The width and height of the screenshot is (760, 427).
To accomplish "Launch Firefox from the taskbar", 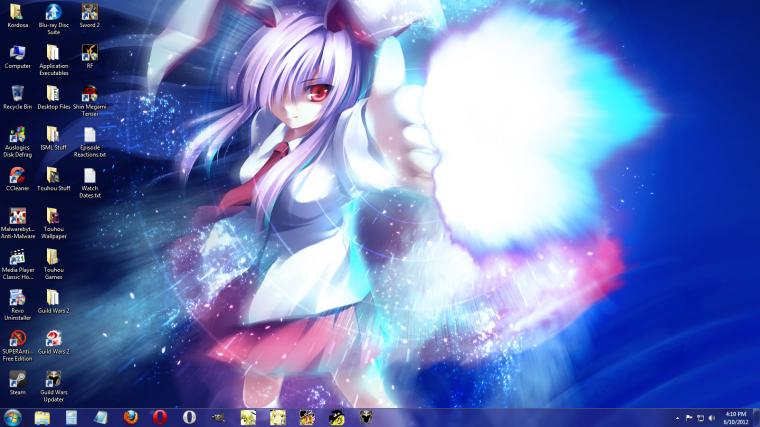I will tap(130, 417).
